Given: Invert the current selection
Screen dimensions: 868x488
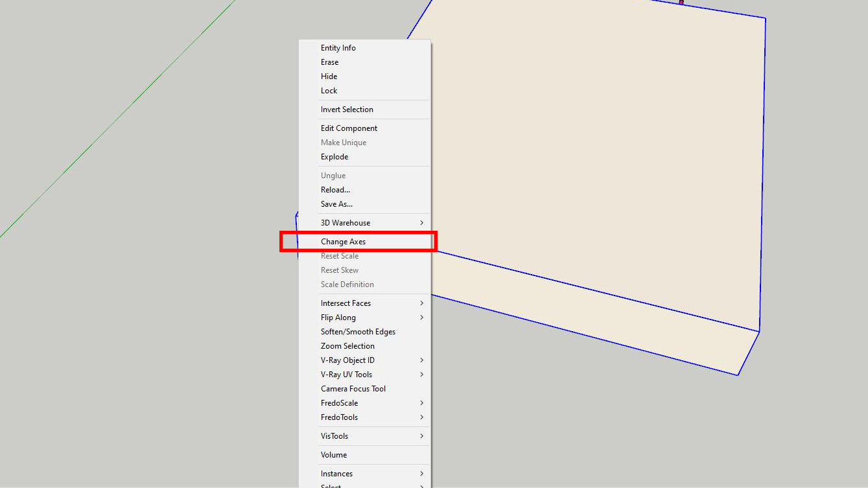Looking at the screenshot, I should point(347,109).
